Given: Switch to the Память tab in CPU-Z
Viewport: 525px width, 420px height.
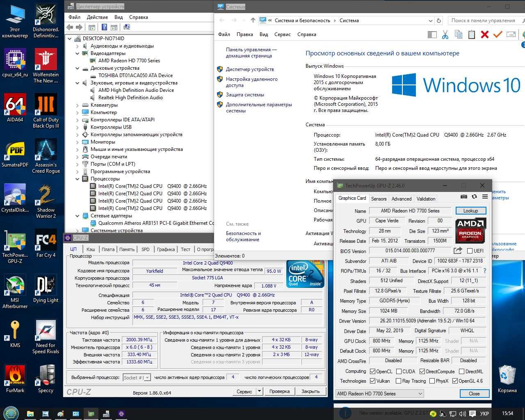Looking at the screenshot, I should coord(127,249).
